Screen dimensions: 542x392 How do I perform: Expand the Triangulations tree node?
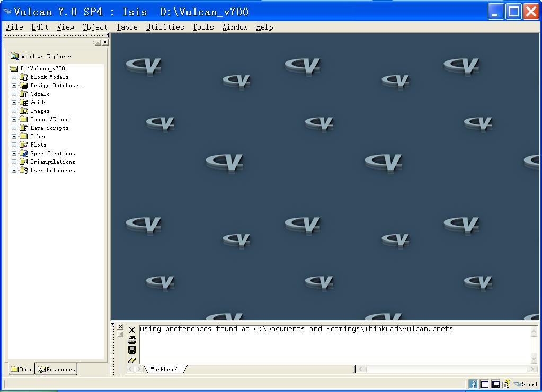(14, 162)
